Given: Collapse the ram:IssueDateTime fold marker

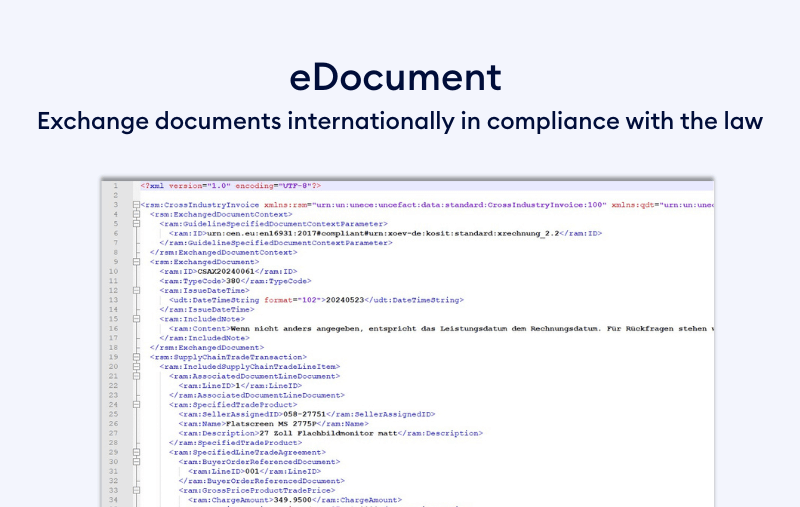Looking at the screenshot, I should coord(136,290).
